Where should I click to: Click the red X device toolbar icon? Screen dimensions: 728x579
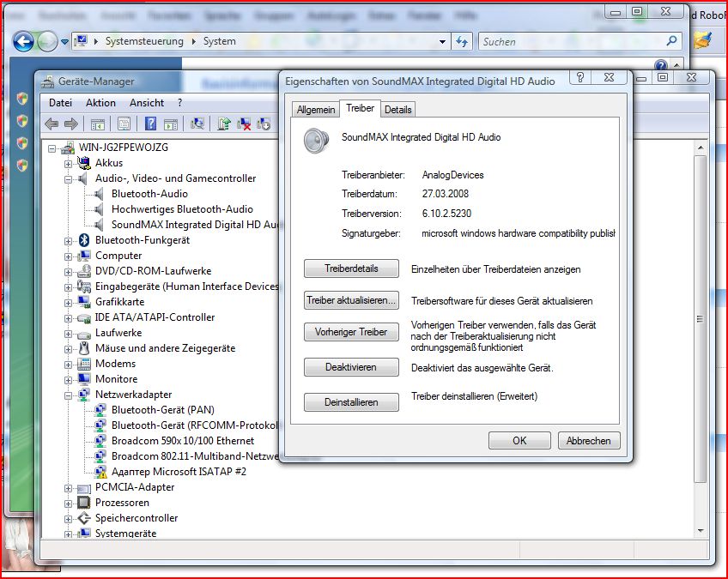coord(244,124)
